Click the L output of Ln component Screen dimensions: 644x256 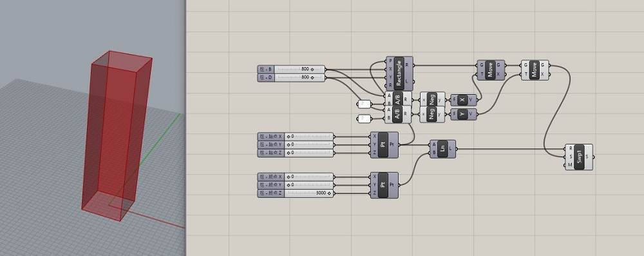(x=451, y=149)
